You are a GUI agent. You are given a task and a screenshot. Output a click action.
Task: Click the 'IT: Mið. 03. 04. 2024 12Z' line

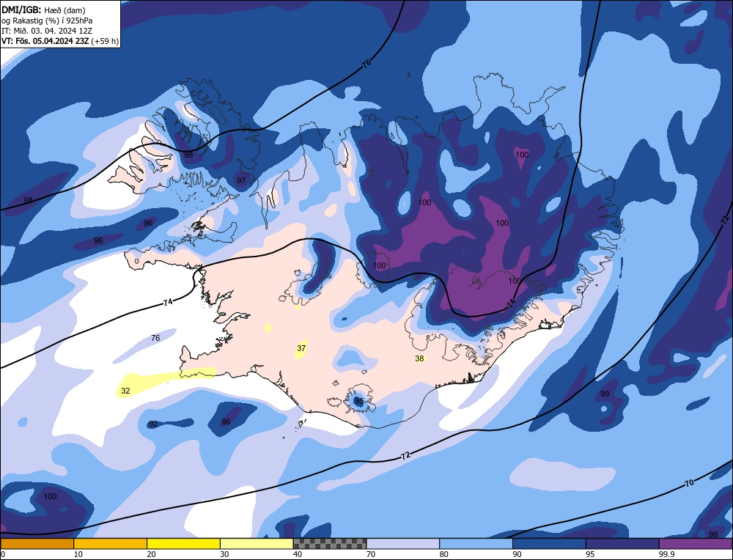coord(47,31)
